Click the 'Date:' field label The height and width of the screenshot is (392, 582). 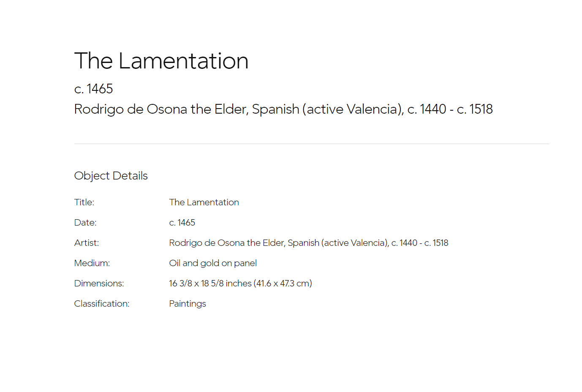pos(85,223)
